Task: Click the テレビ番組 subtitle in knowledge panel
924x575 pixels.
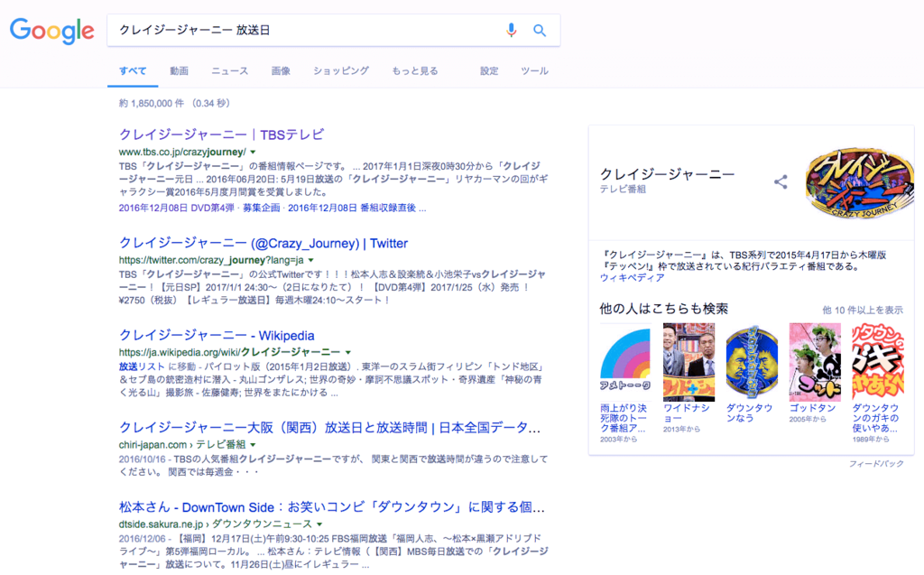Action: 623,190
